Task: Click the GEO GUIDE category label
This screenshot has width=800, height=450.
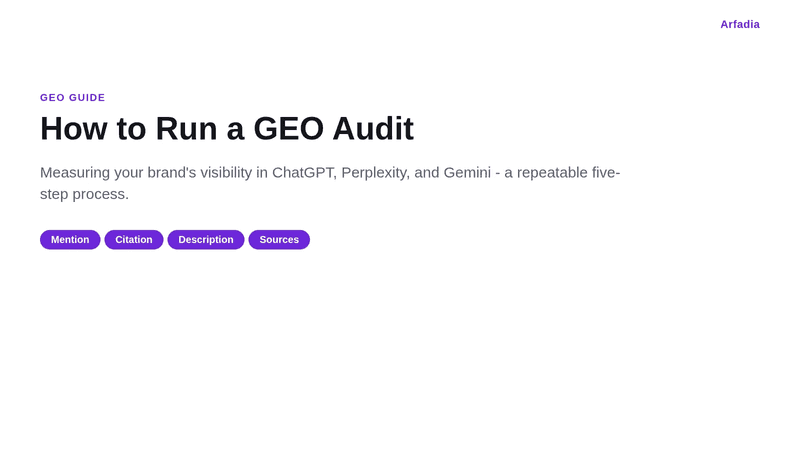Action: pyautogui.click(x=72, y=97)
